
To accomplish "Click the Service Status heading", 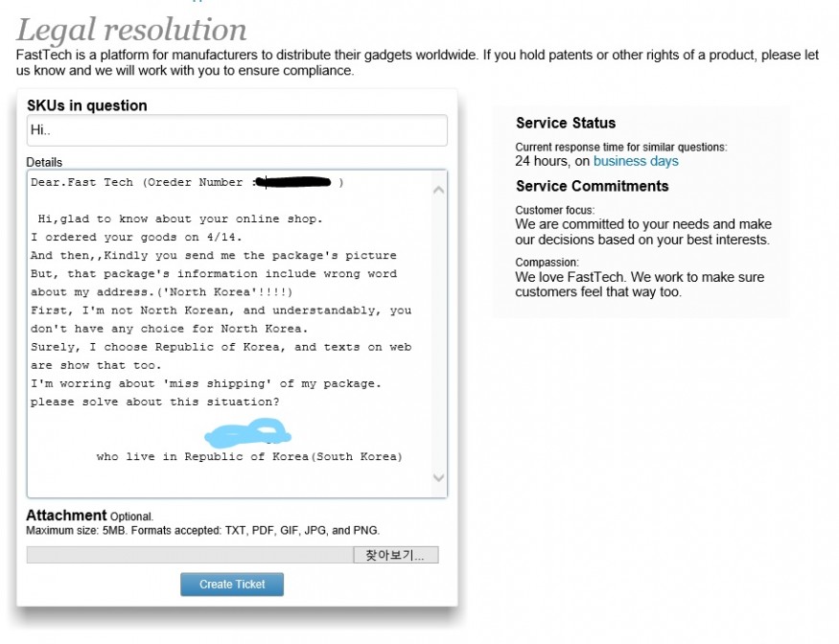I will pyautogui.click(x=566, y=123).
